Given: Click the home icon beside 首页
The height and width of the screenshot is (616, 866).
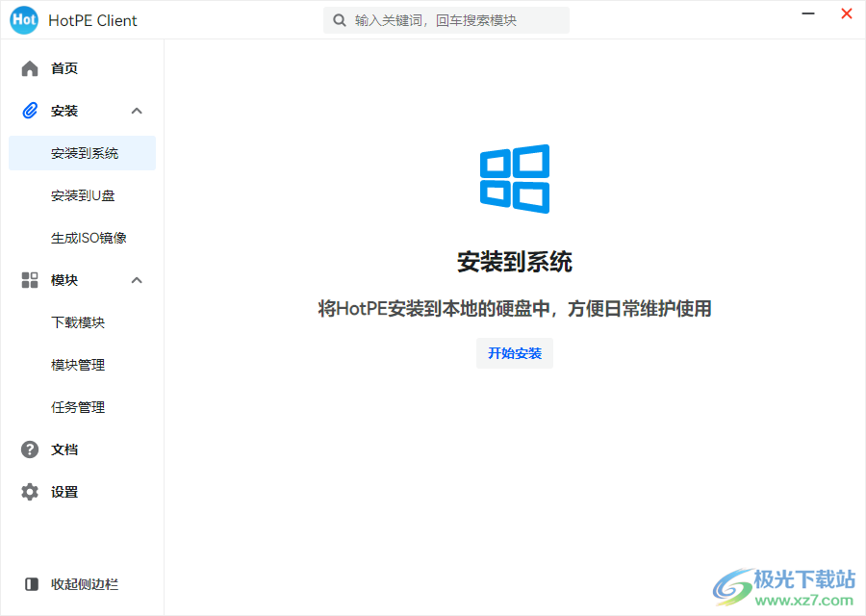Looking at the screenshot, I should click(x=30, y=68).
